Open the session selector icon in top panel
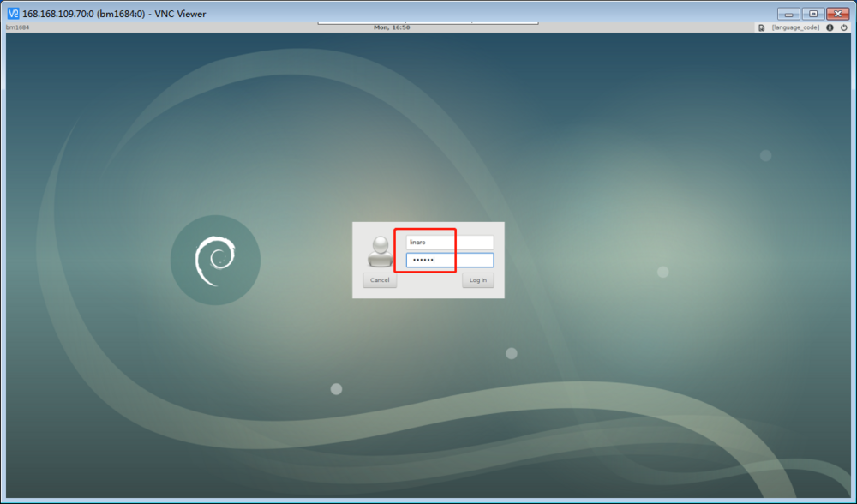This screenshot has width=857, height=504. point(761,27)
